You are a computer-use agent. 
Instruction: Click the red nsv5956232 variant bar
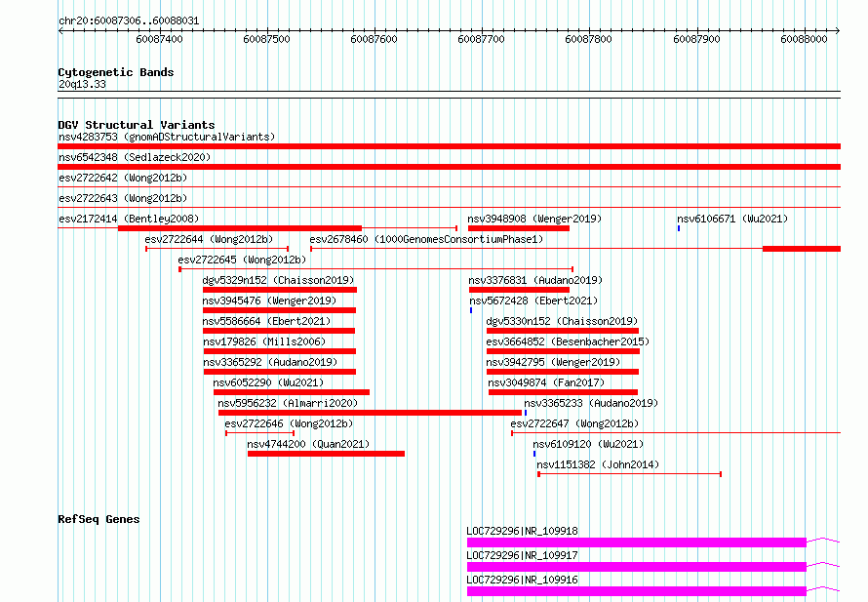[x=370, y=413]
